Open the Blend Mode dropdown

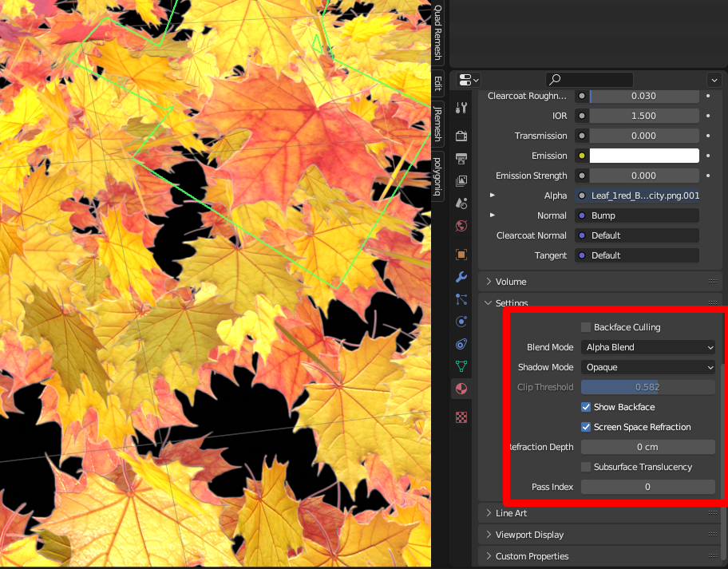(x=647, y=347)
